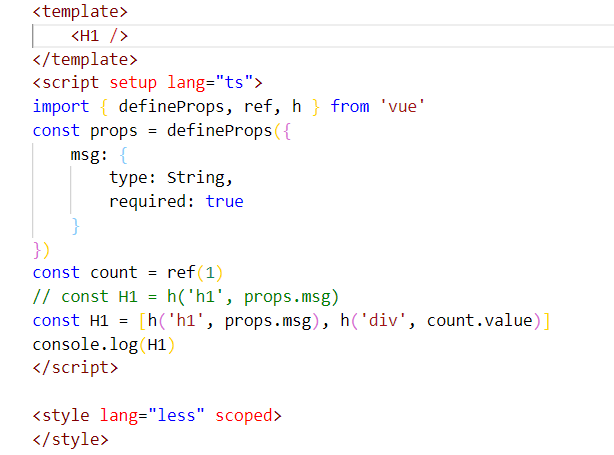
Task: Click the <H1 /> component line
Action: pos(99,36)
